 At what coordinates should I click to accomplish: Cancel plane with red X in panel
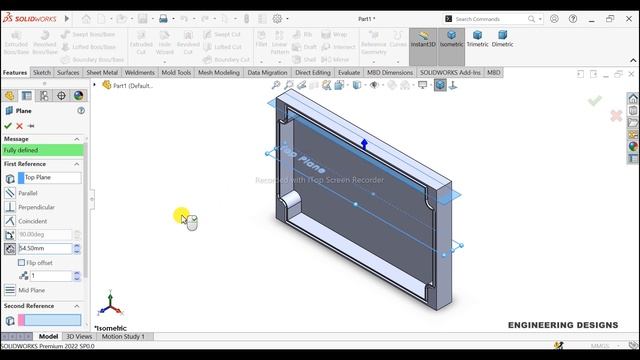19,126
